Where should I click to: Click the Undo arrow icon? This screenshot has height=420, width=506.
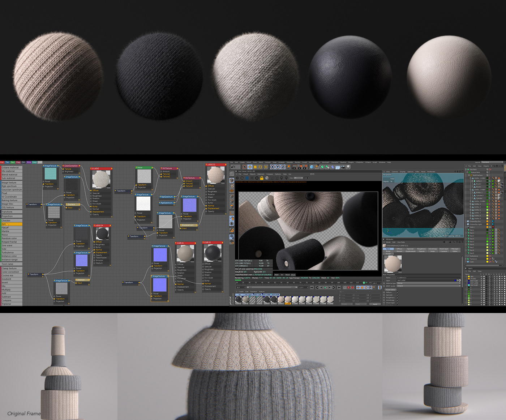[233, 167]
